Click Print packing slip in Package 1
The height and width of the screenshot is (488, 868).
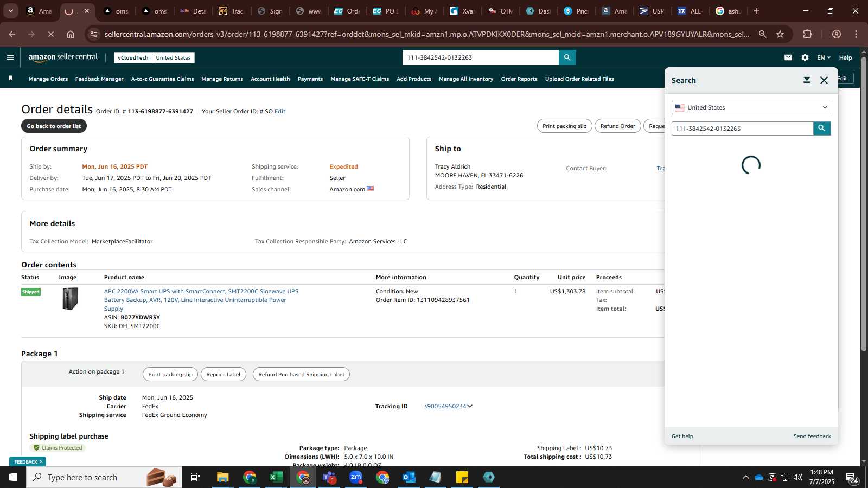tap(170, 374)
